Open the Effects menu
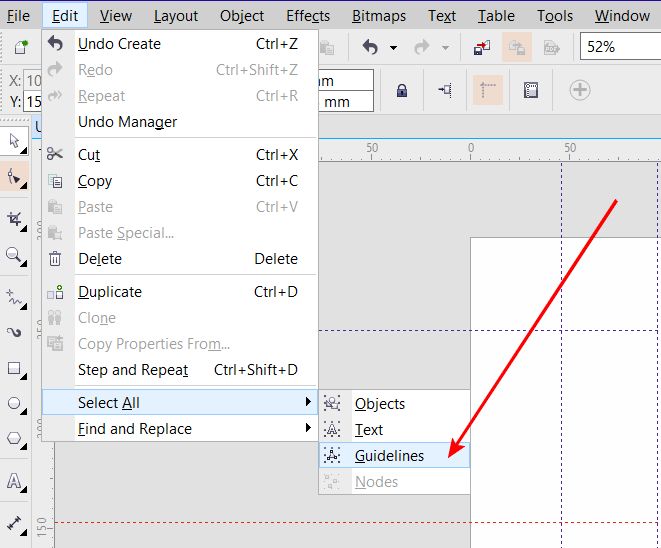Screen dimensions: 661x548 click(x=308, y=16)
